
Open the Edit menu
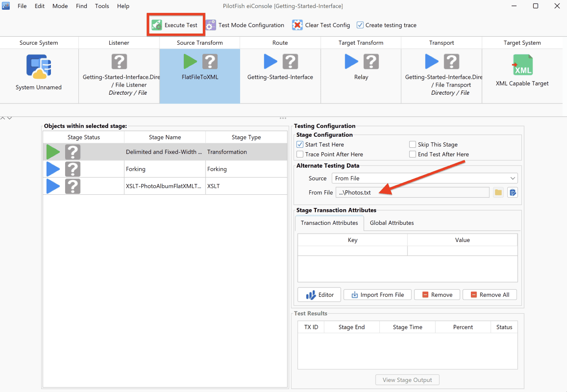coord(40,6)
